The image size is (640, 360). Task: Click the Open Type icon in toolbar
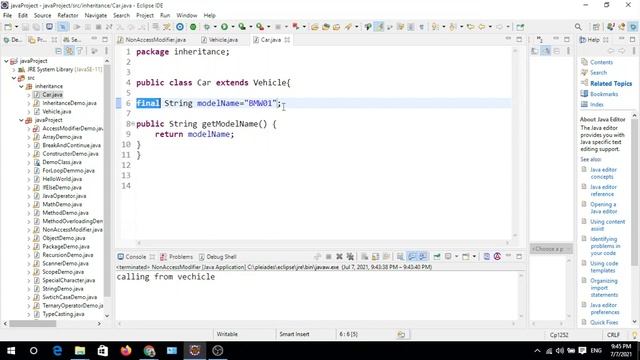click(315, 27)
